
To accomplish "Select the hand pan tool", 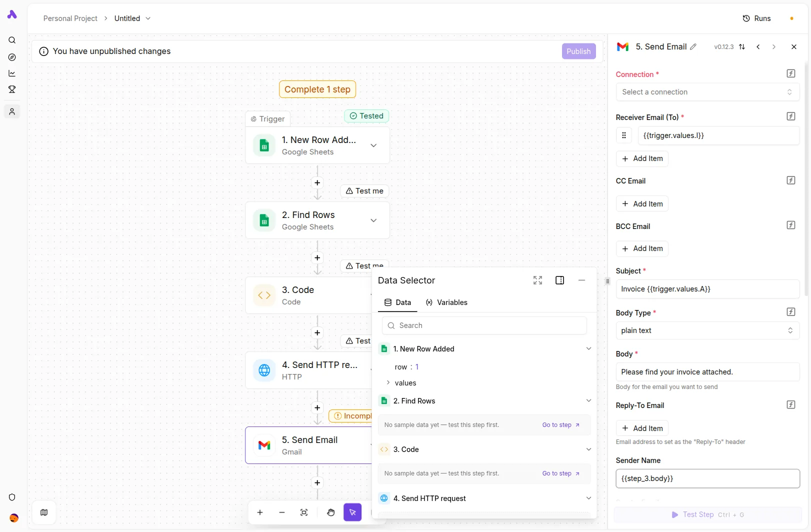I will click(331, 512).
